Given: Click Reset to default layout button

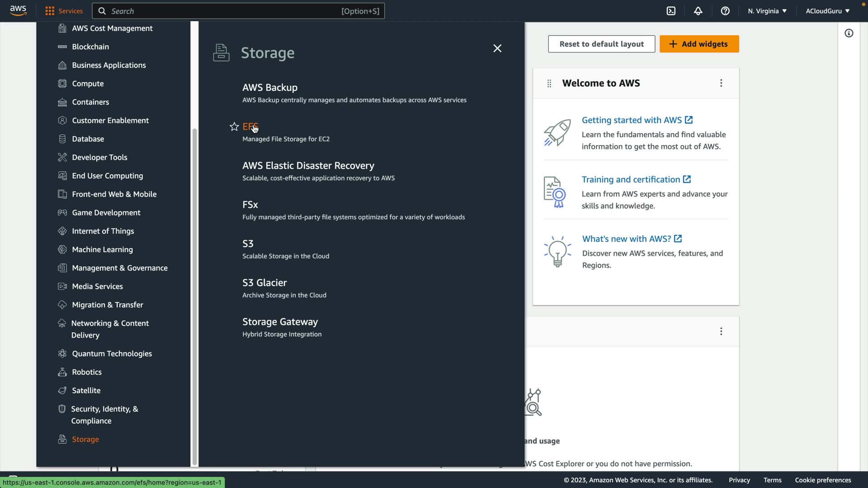Looking at the screenshot, I should [x=601, y=44].
